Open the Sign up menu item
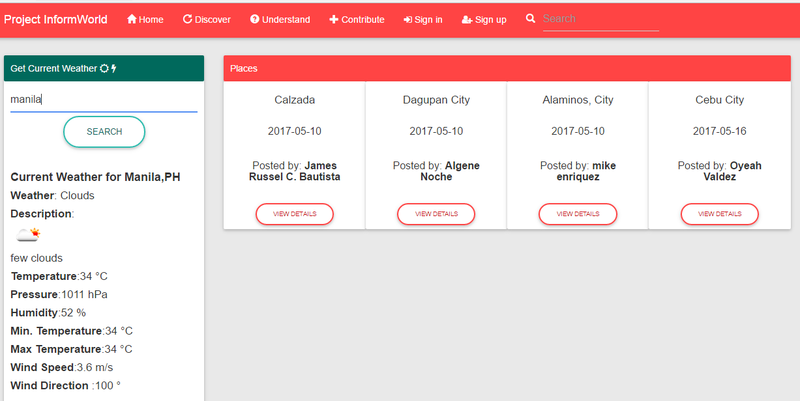 [x=484, y=20]
